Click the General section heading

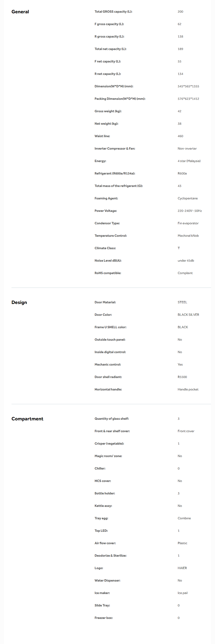point(20,12)
